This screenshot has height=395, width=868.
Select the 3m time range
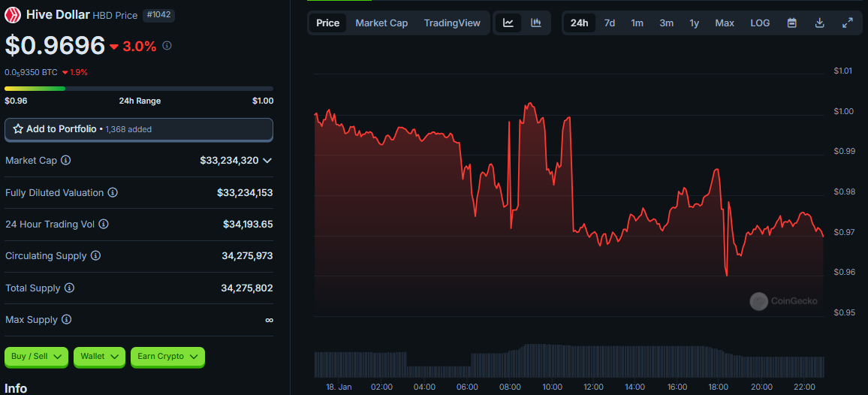point(667,23)
